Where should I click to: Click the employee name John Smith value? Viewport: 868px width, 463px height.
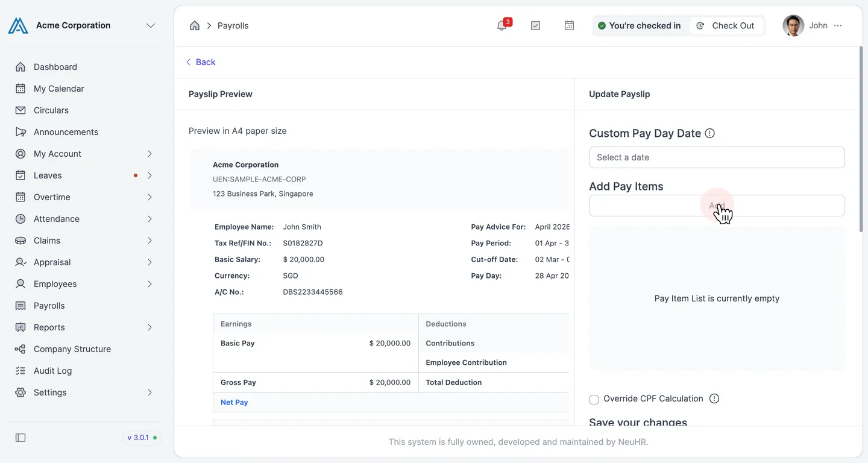[302, 227]
